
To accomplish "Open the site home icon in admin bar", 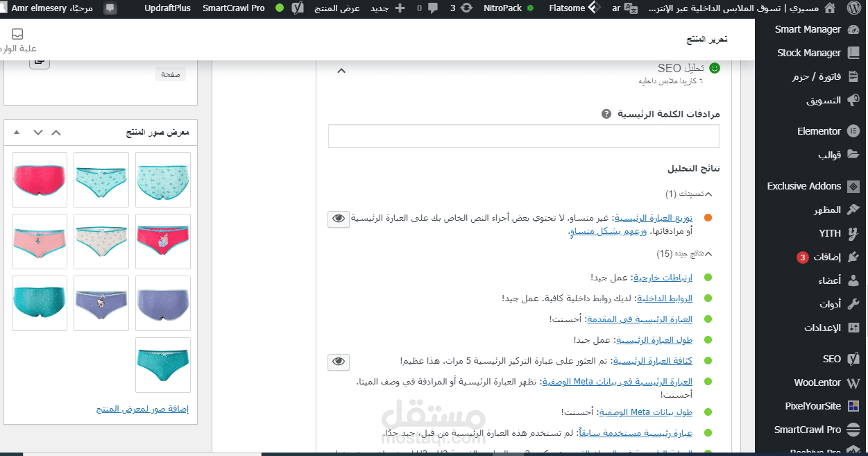I will click(x=828, y=9).
